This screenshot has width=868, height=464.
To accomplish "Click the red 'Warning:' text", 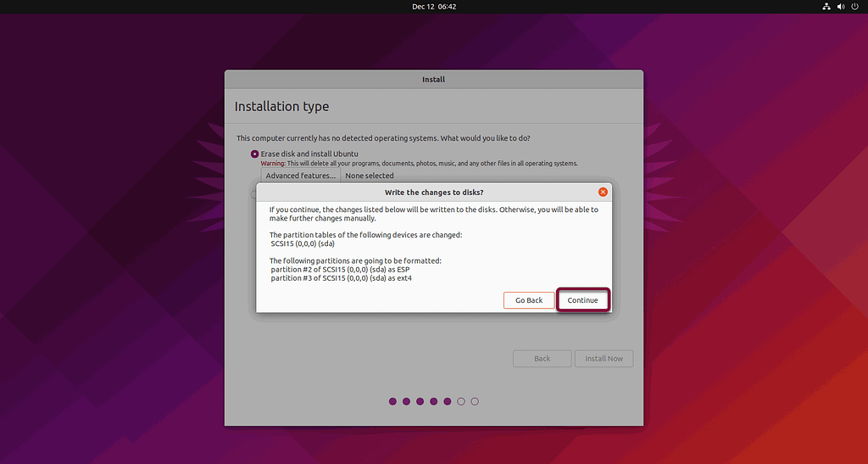I will point(274,164).
